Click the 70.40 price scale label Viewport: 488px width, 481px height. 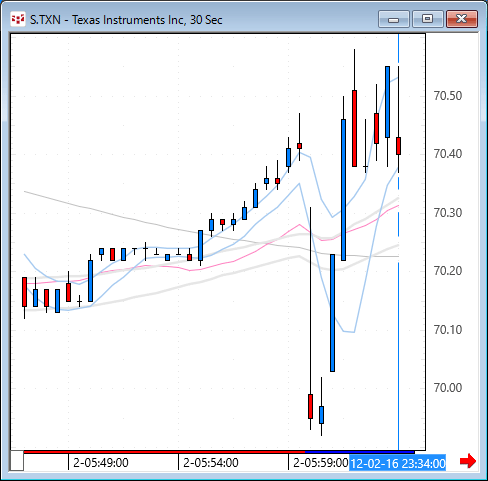coord(448,154)
